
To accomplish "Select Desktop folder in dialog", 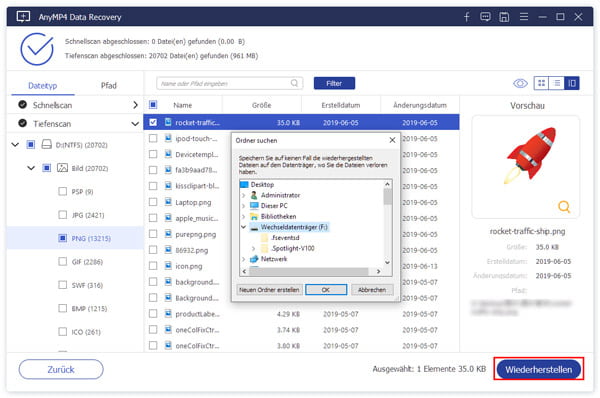I will click(x=262, y=184).
